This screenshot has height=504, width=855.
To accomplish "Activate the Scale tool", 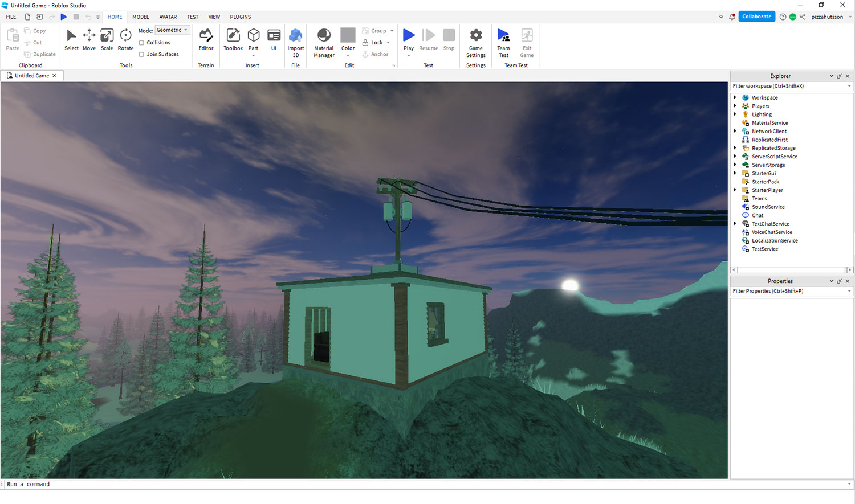I will click(107, 39).
